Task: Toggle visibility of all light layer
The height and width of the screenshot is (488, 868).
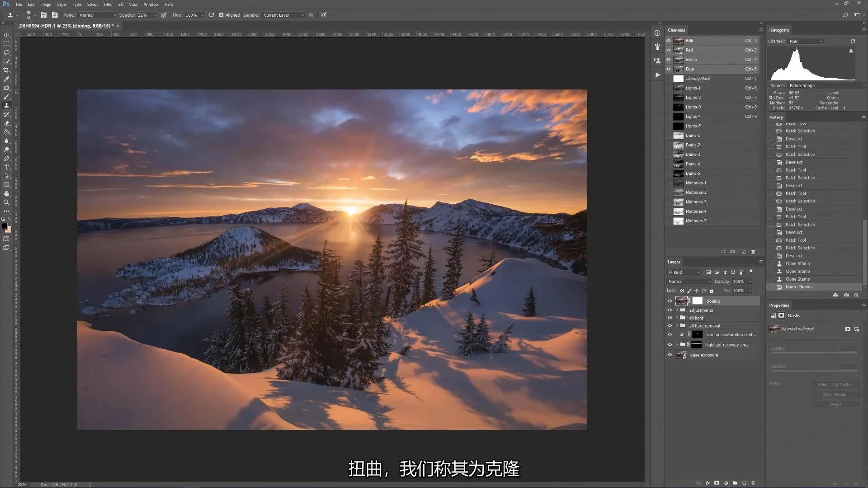Action: [670, 318]
